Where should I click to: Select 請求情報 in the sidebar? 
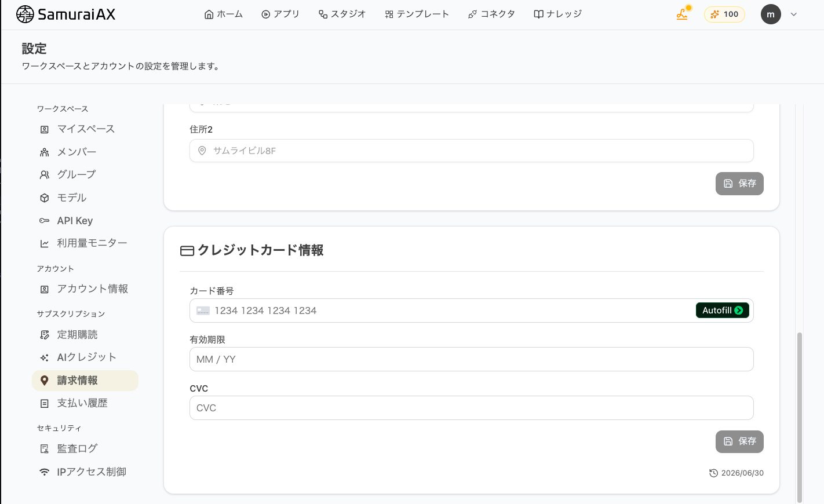[x=85, y=381]
